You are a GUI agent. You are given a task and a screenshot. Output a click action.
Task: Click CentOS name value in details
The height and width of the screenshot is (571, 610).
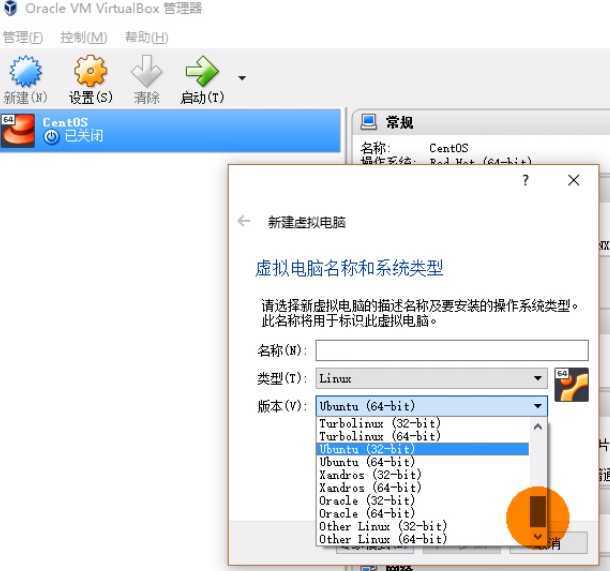click(449, 148)
